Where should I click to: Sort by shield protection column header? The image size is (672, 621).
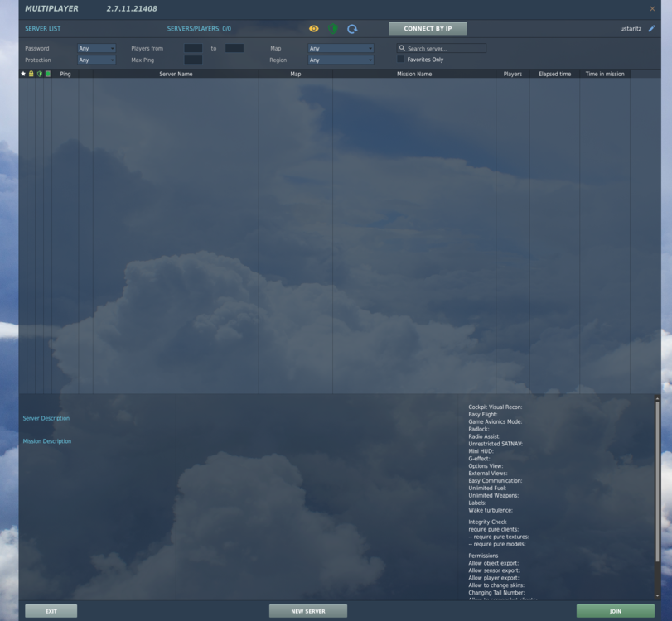click(x=40, y=74)
